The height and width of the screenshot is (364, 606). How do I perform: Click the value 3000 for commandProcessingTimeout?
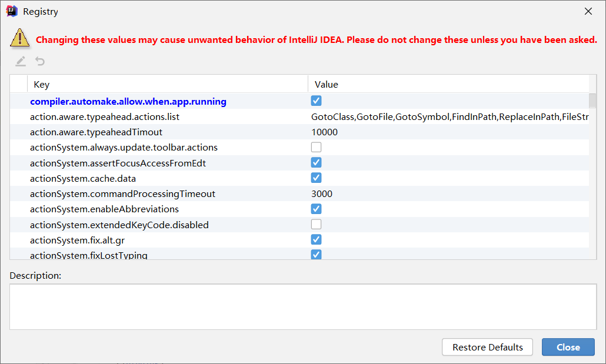pyautogui.click(x=322, y=194)
